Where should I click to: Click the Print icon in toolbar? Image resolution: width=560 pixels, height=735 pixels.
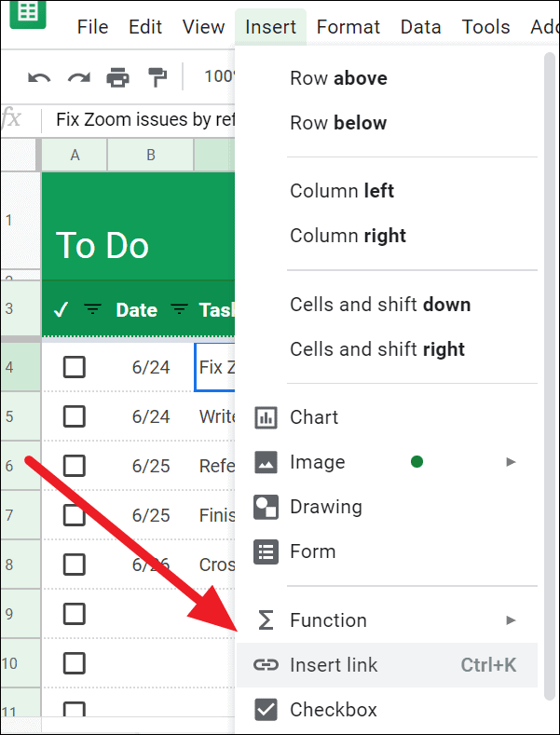(x=117, y=77)
